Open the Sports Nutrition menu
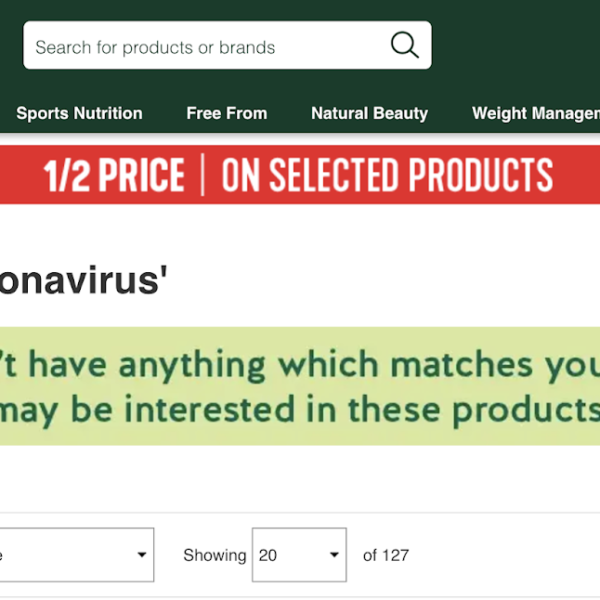 (79, 113)
